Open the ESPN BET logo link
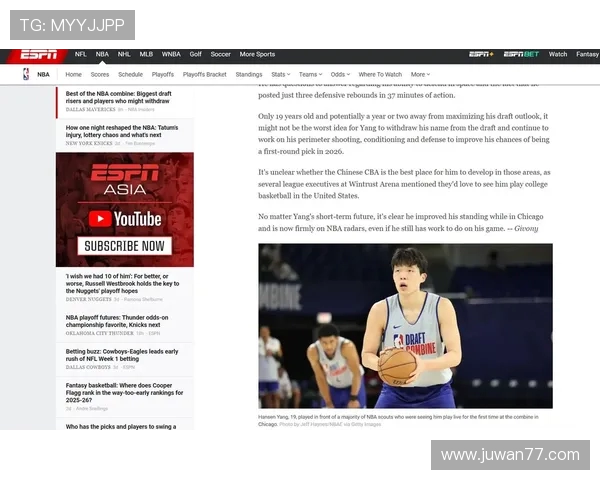Viewport: 600px width, 480px height. pyautogui.click(x=520, y=54)
